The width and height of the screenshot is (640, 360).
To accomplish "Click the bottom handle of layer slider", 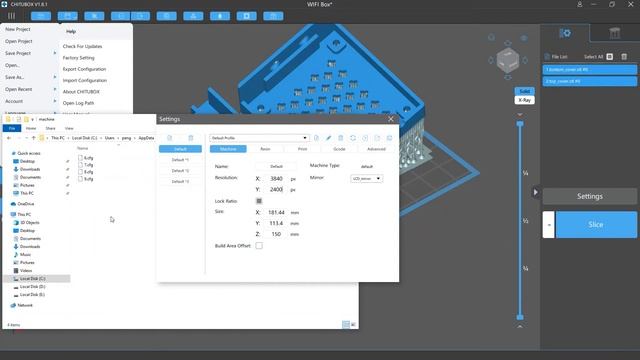I will (x=520, y=317).
